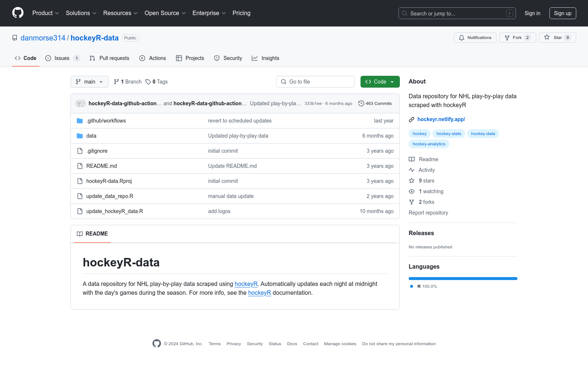Click the file icon beside update_data_repo.R

click(80, 196)
